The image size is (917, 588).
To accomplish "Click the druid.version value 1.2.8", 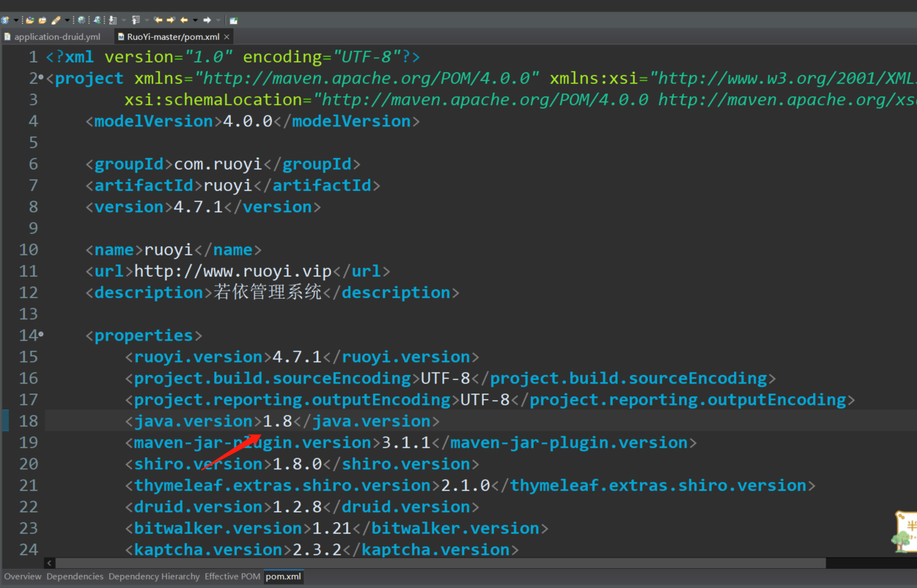I will point(297,506).
